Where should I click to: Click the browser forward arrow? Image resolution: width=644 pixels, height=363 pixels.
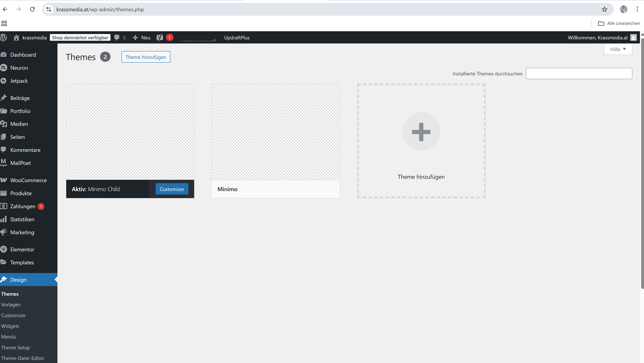(18, 9)
